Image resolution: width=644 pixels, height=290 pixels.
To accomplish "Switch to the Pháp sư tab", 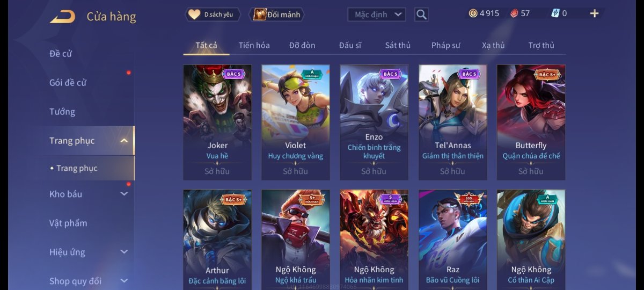I will (445, 45).
